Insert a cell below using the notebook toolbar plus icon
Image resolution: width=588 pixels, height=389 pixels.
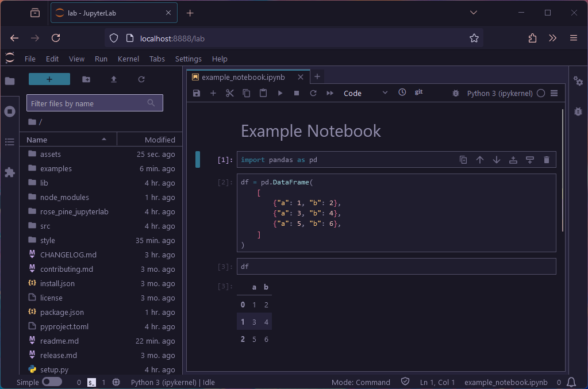tap(213, 93)
